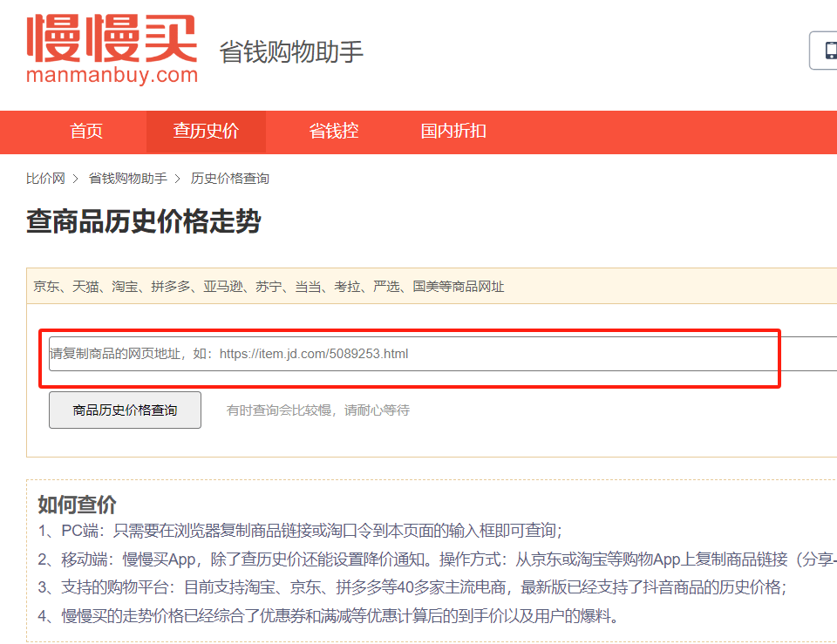Click the 查商品历史价格走势 heading
The width and height of the screenshot is (837, 644).
click(144, 221)
